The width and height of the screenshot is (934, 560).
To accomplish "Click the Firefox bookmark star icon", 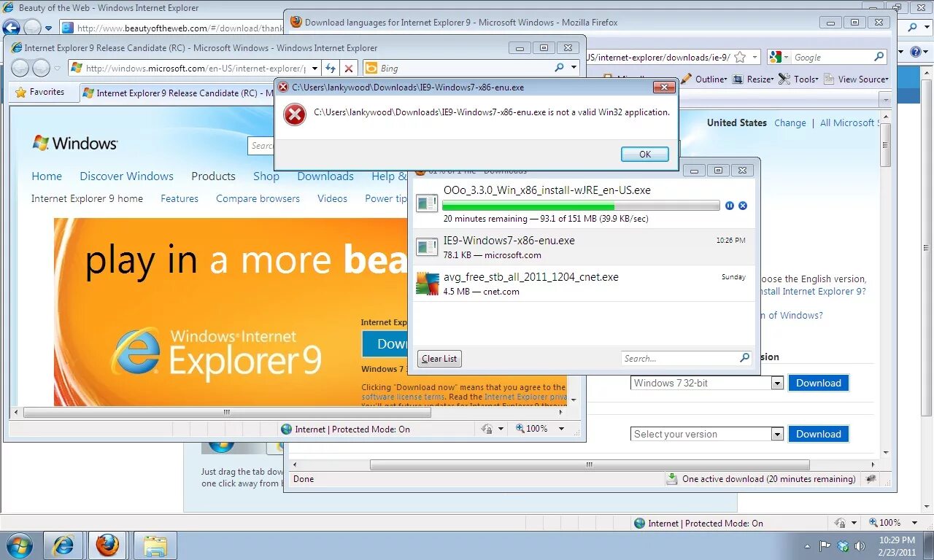I will pos(740,57).
